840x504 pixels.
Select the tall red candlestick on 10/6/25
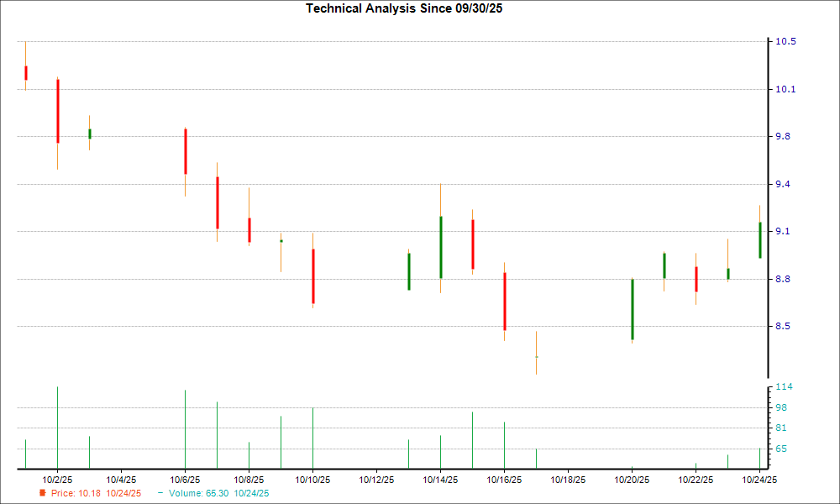[186, 151]
